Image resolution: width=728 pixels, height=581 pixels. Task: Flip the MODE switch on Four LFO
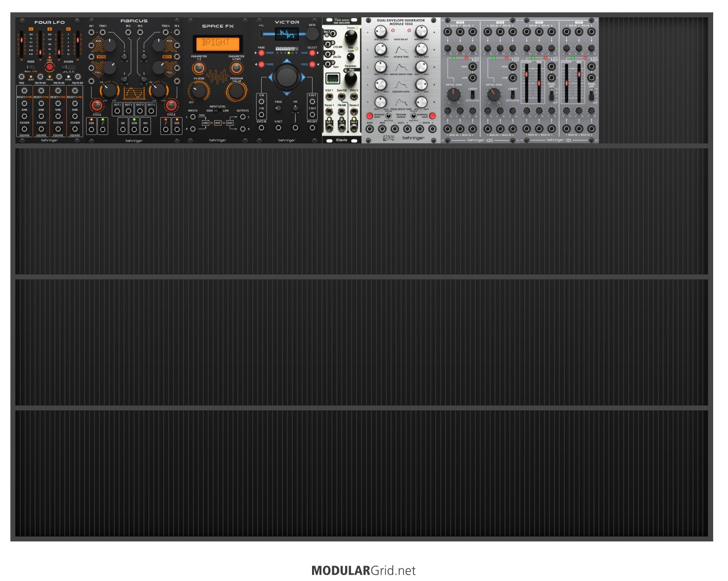(x=31, y=66)
